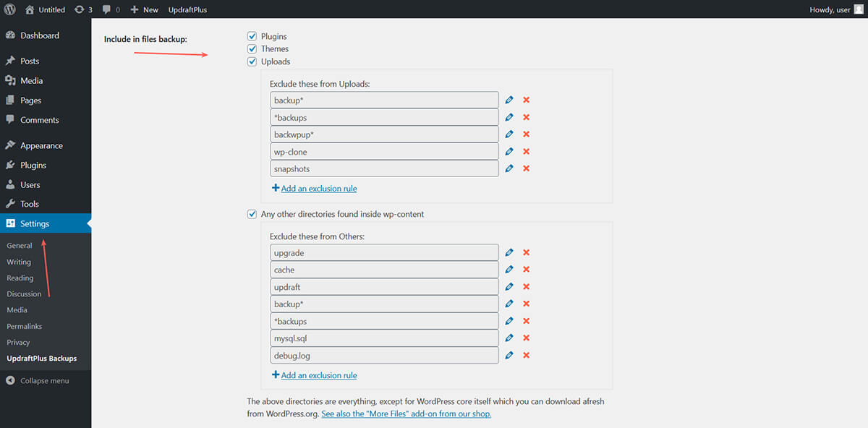Click the snapshots exclusion text field
868x428 pixels.
coord(385,168)
